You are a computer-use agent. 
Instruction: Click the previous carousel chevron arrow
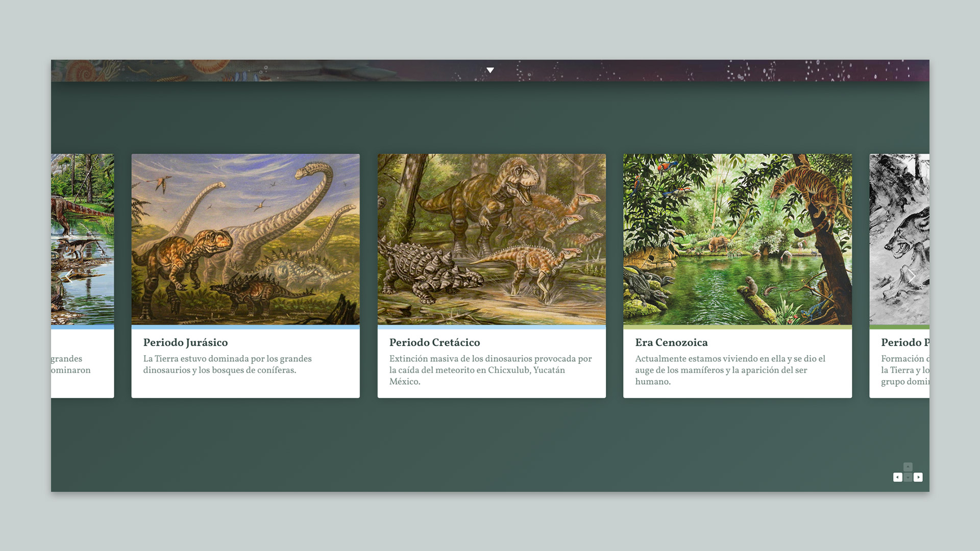[x=68, y=276]
